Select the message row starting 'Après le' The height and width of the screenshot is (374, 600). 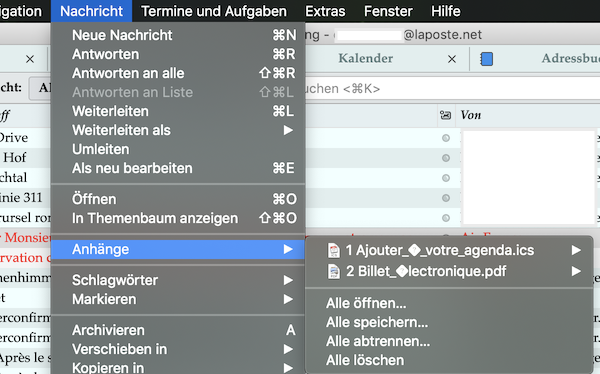coord(25,358)
